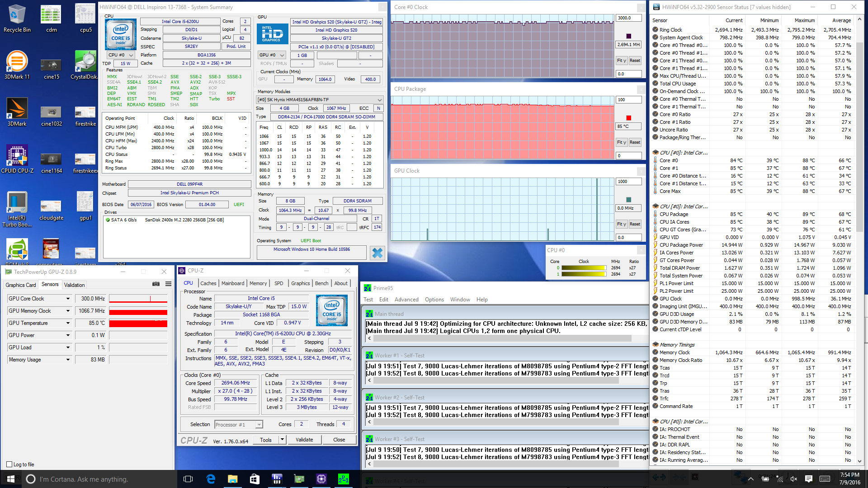
Task: Open the Test menu in Prime95
Action: point(368,300)
